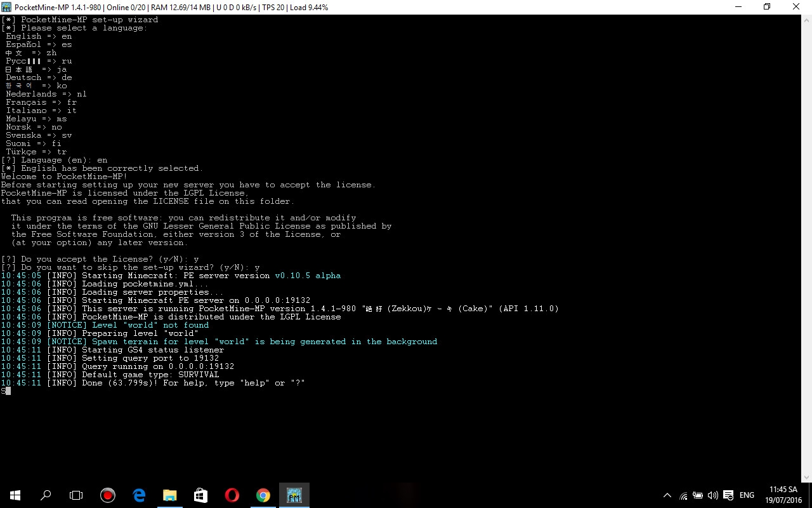Image resolution: width=812 pixels, height=508 pixels.
Task: Click "Starting Minecraft PE server on 0.0.0.0:19132" line
Action: pyautogui.click(x=155, y=300)
